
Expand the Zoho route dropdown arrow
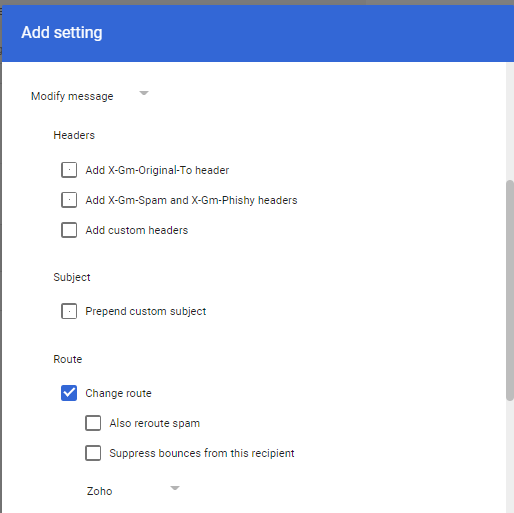(175, 488)
